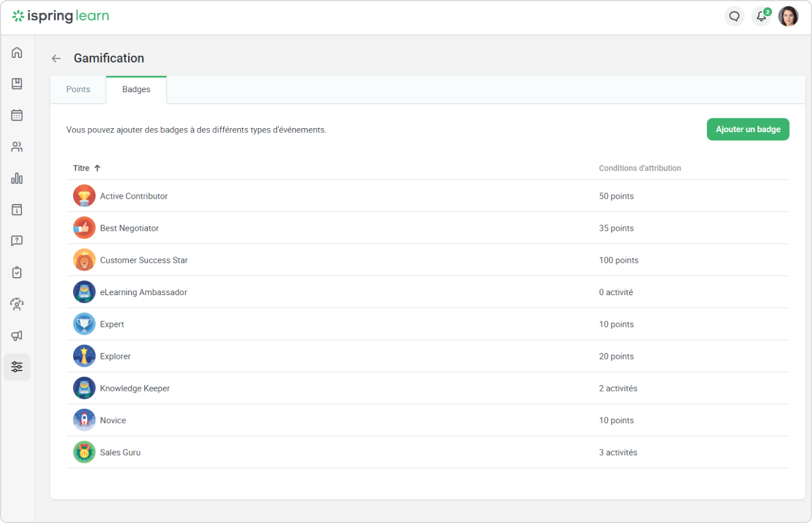Click the Explorer badge icon
Image resolution: width=812 pixels, height=523 pixels.
click(84, 356)
